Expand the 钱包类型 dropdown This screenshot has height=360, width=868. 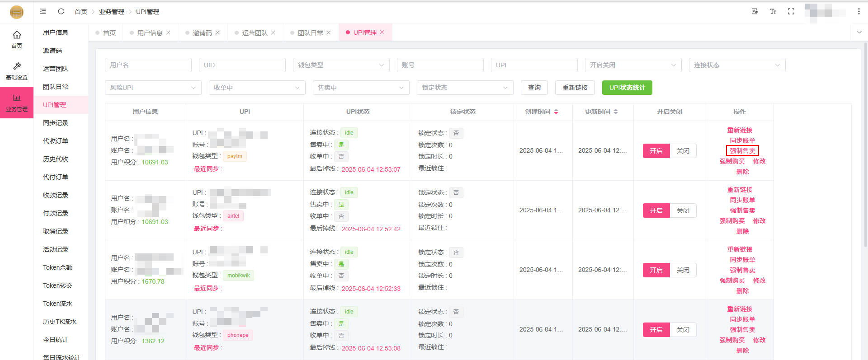pyautogui.click(x=341, y=65)
